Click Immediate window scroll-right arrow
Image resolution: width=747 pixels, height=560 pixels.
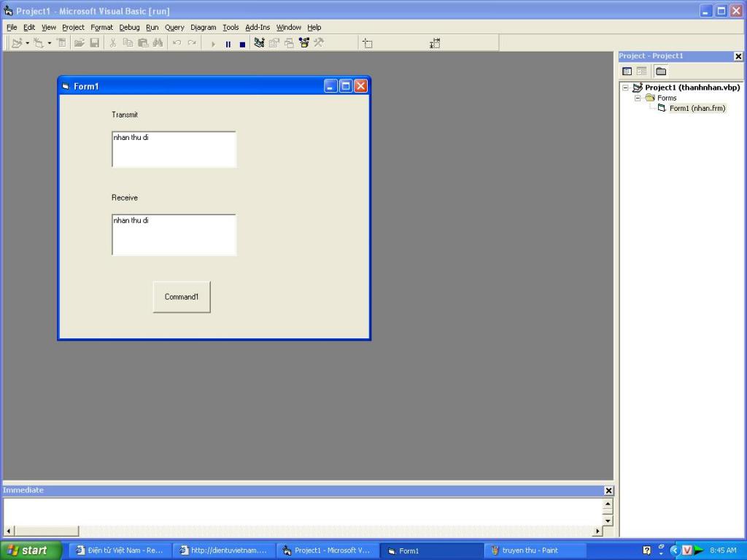597,531
